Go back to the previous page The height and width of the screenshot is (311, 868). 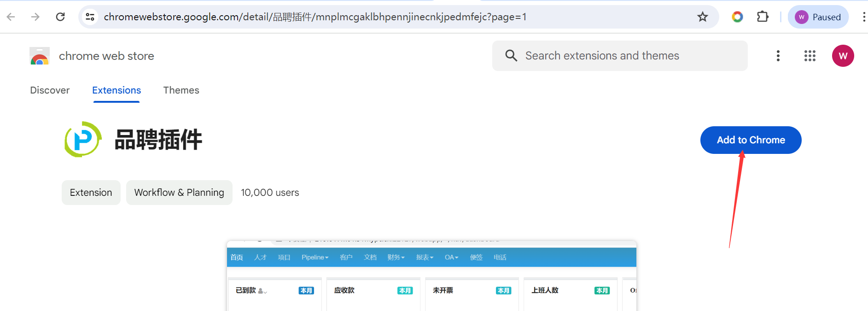coord(11,17)
